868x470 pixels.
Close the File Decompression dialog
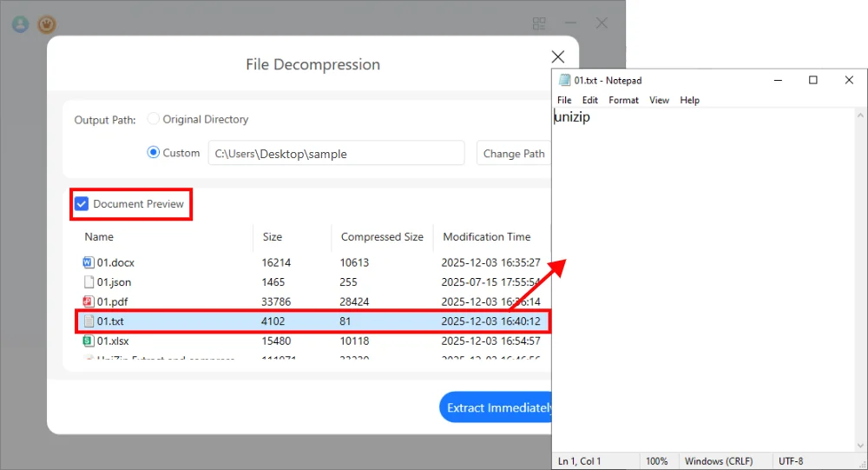(558, 57)
